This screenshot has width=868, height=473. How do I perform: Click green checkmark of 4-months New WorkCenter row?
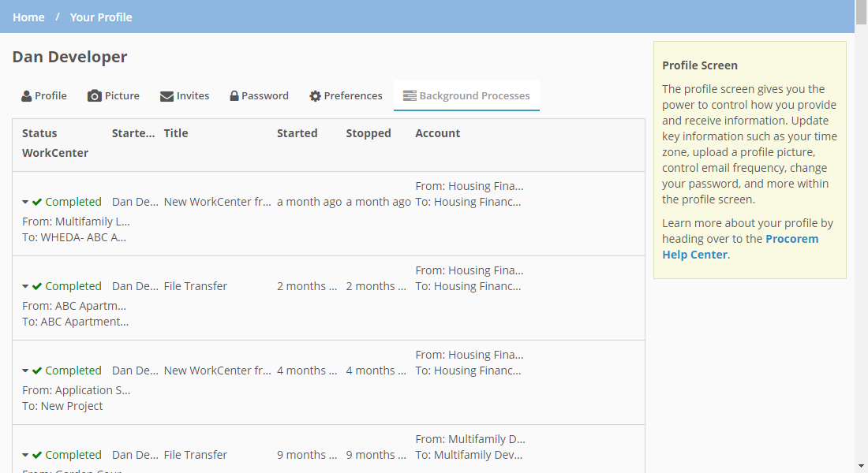click(x=37, y=371)
